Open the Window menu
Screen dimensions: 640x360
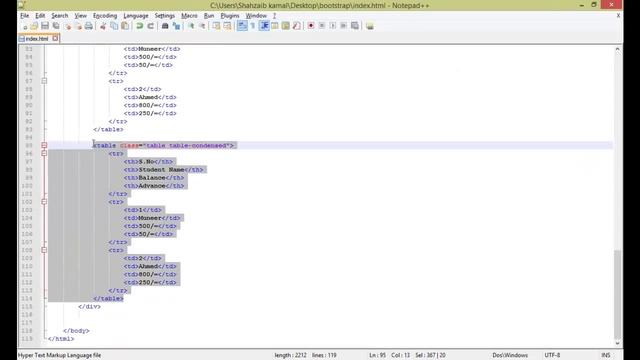256,16
